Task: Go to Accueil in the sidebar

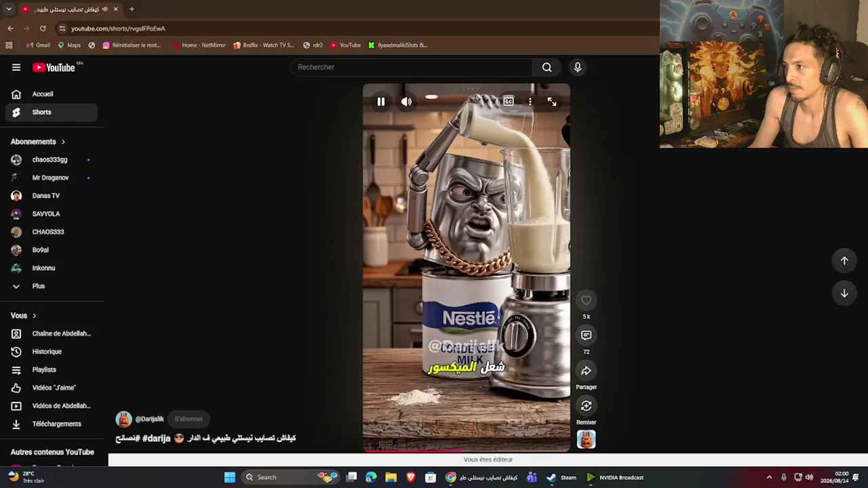Action: click(52, 94)
